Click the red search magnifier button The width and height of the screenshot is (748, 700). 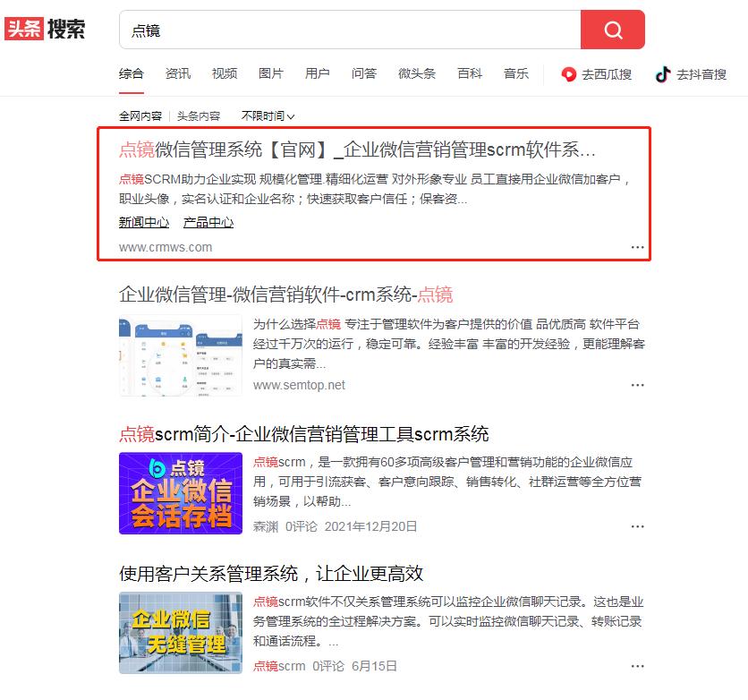tap(612, 30)
